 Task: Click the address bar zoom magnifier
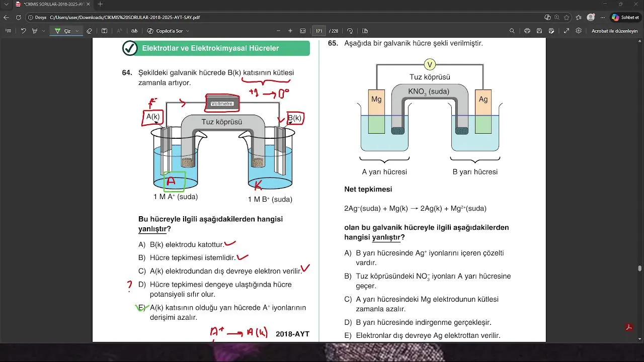click(x=556, y=17)
